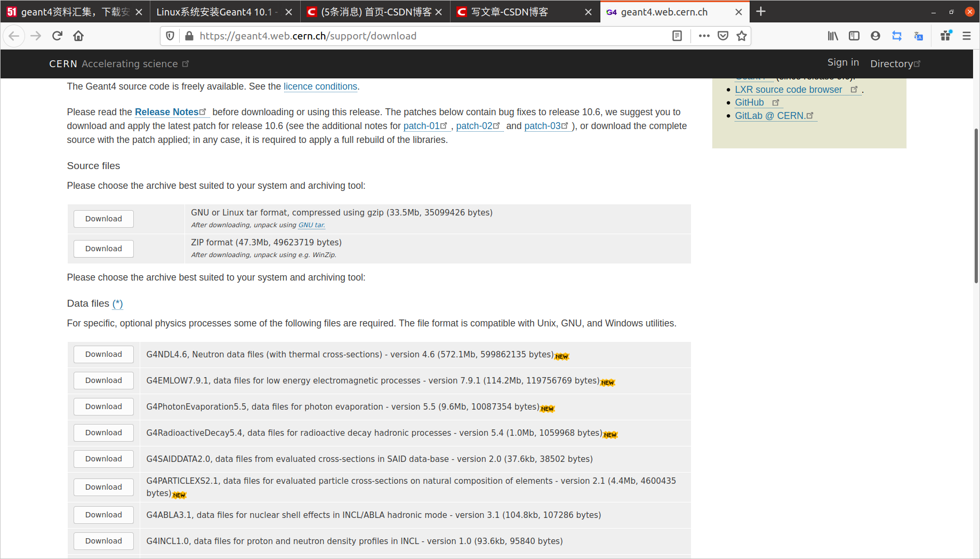Open licence conditions link
Image resolution: width=980 pixels, height=559 pixels.
tap(320, 86)
